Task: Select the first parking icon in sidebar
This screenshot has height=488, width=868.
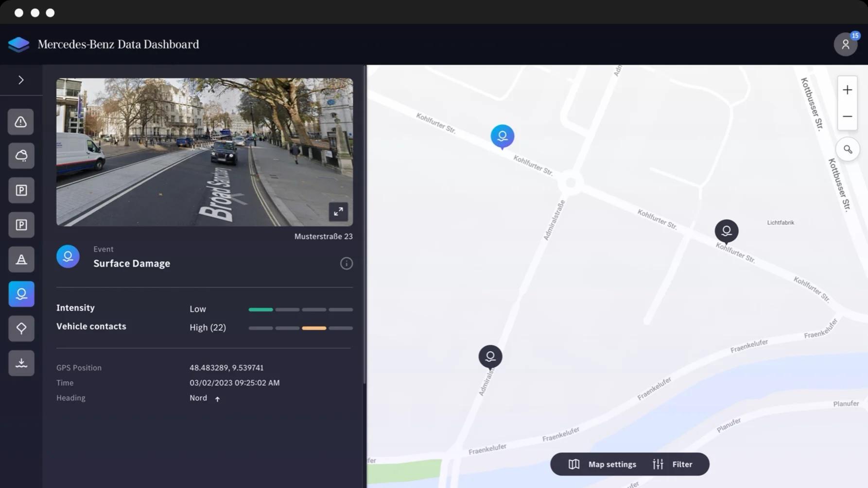Action: pos(21,190)
